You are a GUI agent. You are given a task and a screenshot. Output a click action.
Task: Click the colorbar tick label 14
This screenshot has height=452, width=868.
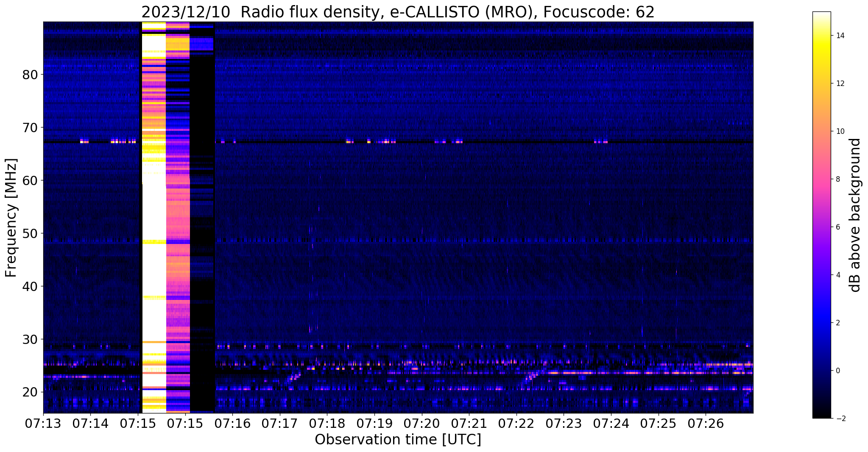(x=840, y=36)
